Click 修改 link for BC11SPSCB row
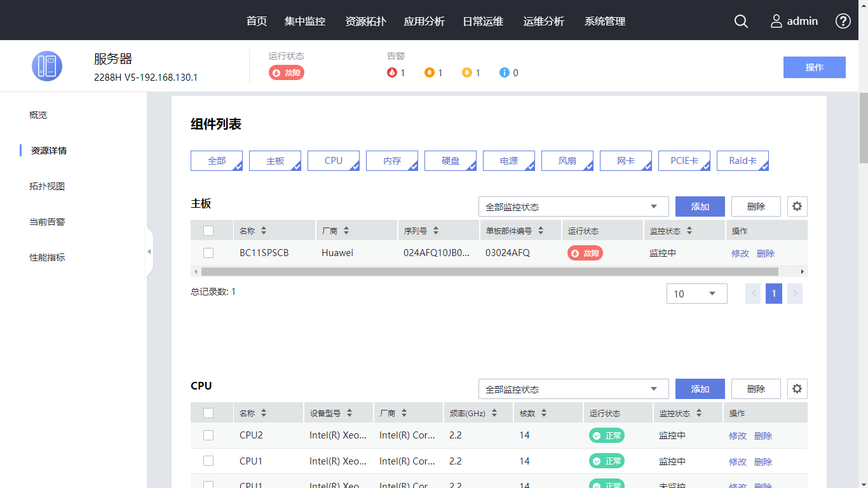 tap(740, 254)
